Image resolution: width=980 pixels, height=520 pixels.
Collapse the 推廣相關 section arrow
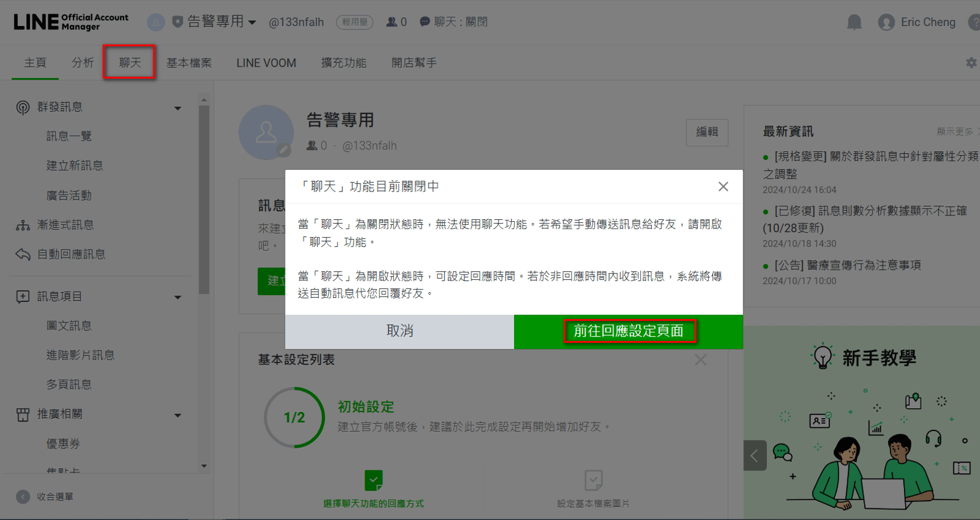tap(178, 415)
